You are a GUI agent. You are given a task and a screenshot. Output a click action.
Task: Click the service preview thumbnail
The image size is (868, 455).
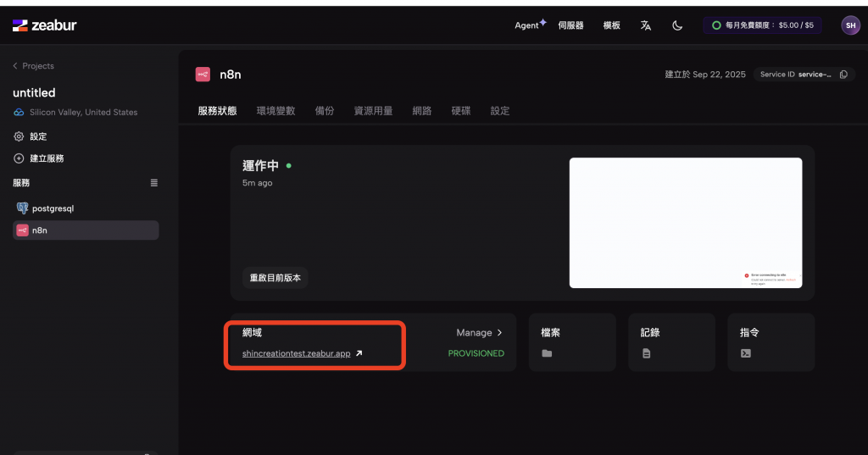[685, 223]
